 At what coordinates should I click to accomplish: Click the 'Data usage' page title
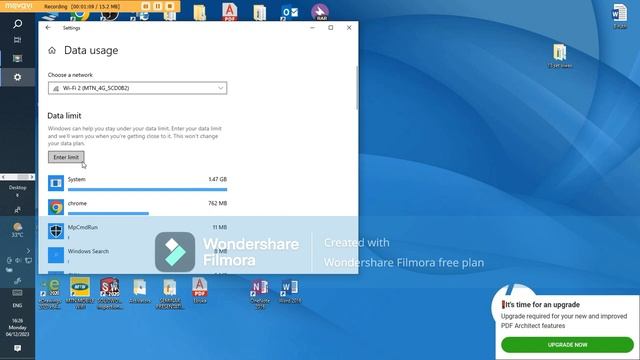(91, 50)
